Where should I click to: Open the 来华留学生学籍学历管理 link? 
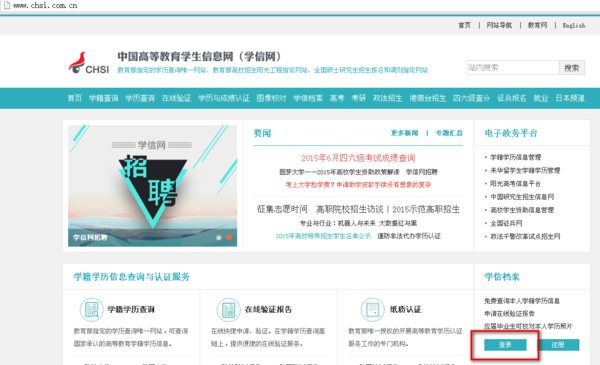(x=525, y=170)
